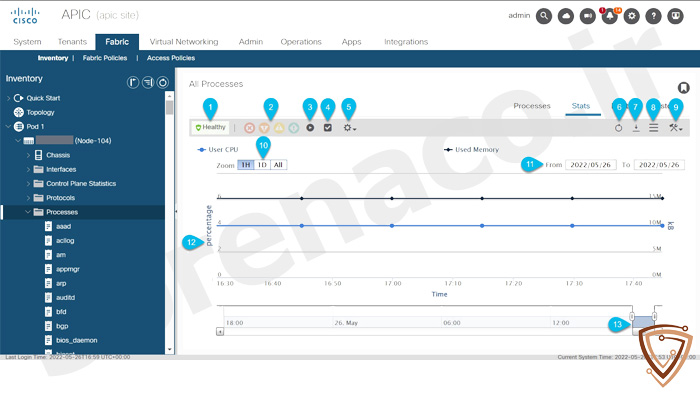This screenshot has width=700, height=394.
Task: Click the bookmark icon near All Processes
Action: coord(683,87)
